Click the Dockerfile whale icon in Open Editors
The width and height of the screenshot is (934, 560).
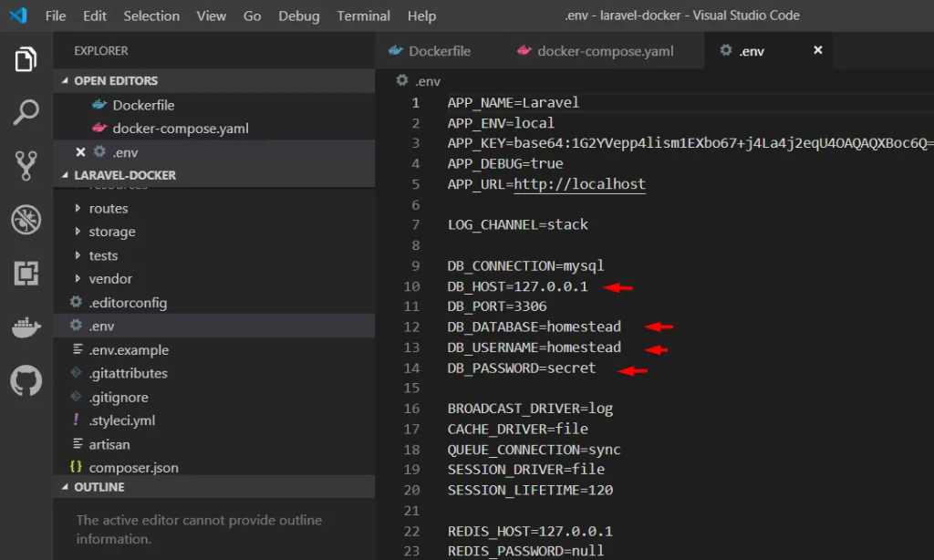(x=99, y=105)
